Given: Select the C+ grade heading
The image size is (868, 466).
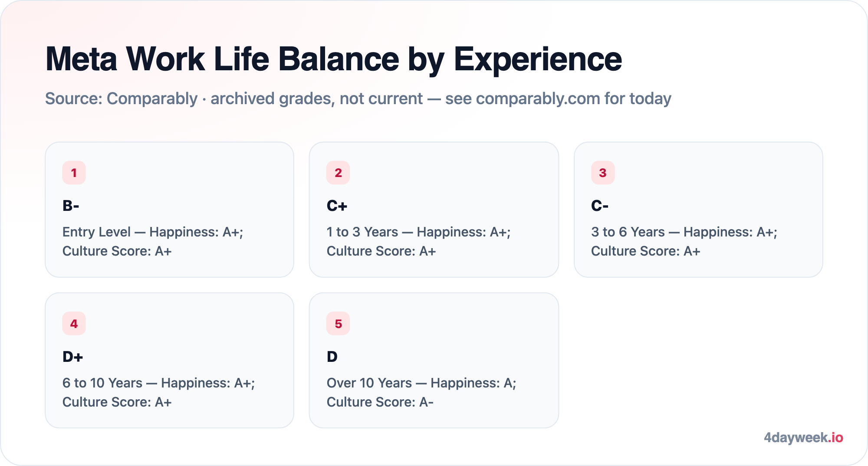Looking at the screenshot, I should (x=337, y=206).
